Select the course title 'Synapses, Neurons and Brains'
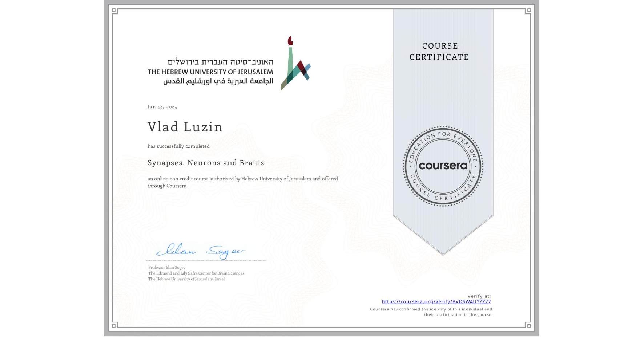 click(206, 163)
